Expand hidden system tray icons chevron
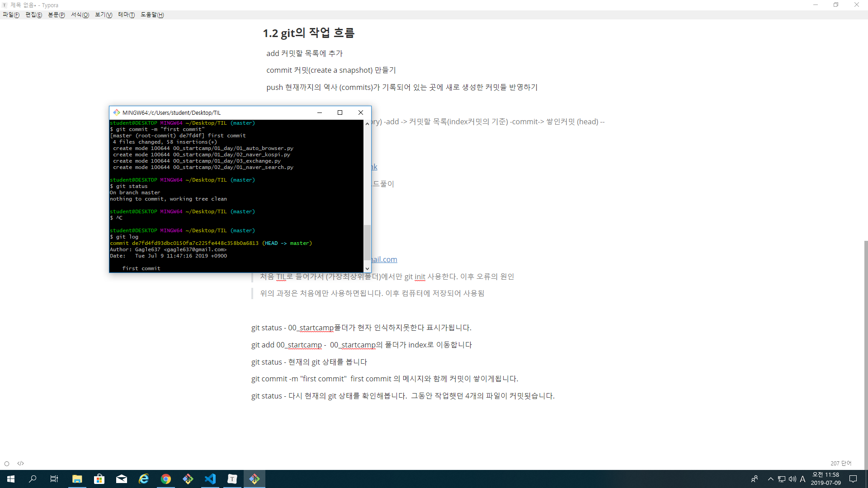The image size is (868, 488). coord(770,479)
